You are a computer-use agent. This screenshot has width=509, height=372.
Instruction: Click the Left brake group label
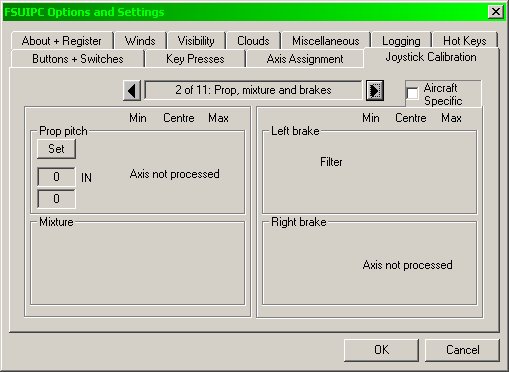295,131
